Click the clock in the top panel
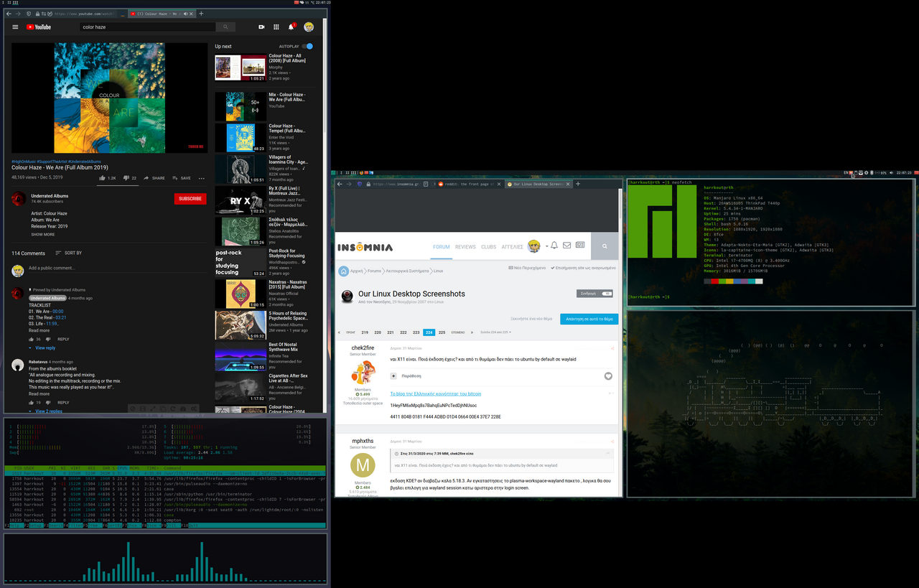The height and width of the screenshot is (588, 919). 322,3
